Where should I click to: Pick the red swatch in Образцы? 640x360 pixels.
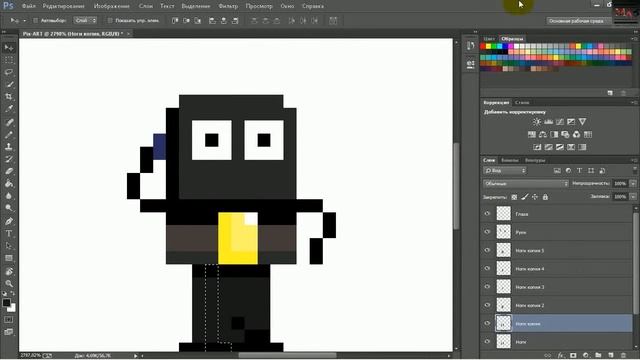coord(483,47)
